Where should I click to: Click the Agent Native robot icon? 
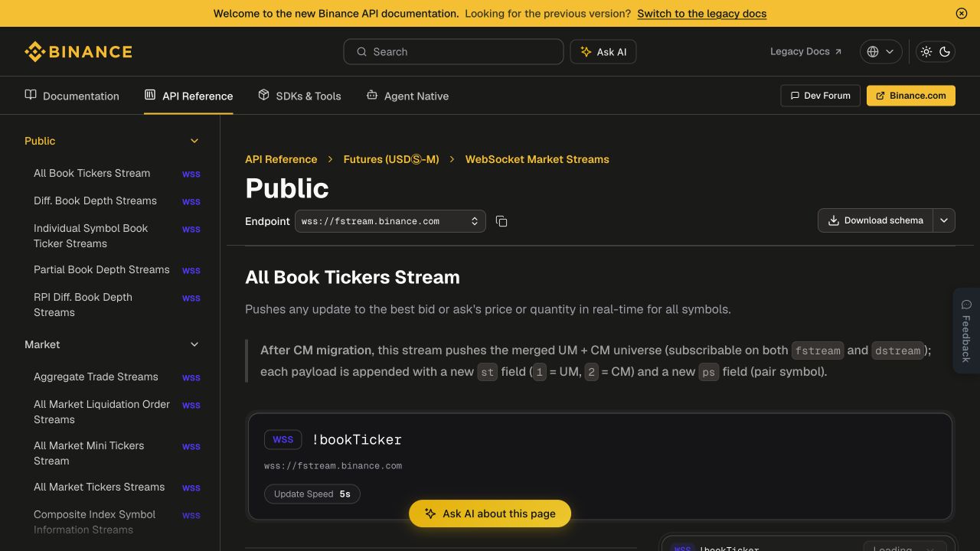tap(372, 95)
